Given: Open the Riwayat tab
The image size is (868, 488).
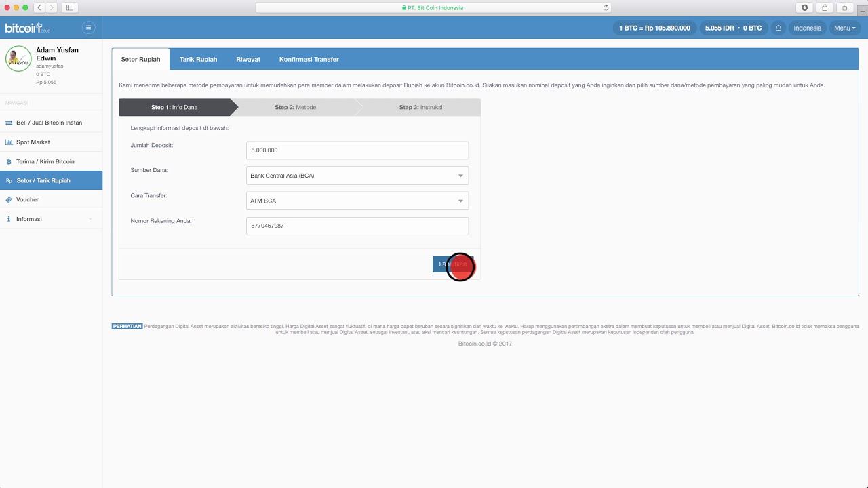Looking at the screenshot, I should 248,59.
